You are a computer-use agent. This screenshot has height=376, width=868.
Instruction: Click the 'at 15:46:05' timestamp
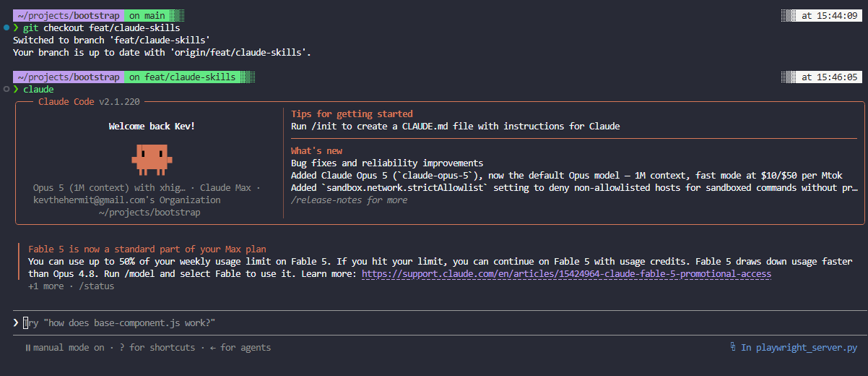click(x=830, y=77)
